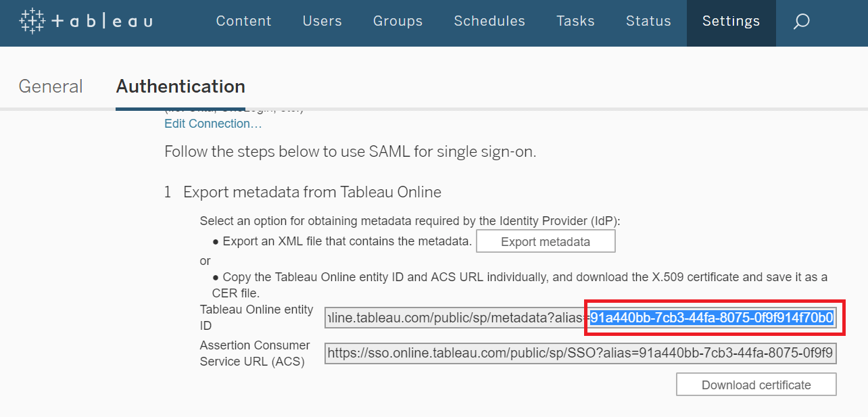Open the Users section

(322, 22)
